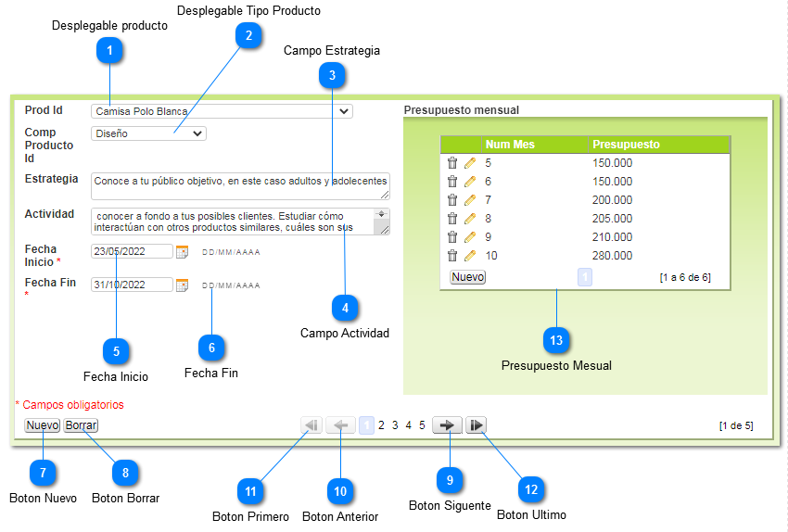The image size is (788, 532).
Task: Delete the Num Mes 6 budget row
Action: pyautogui.click(x=452, y=182)
